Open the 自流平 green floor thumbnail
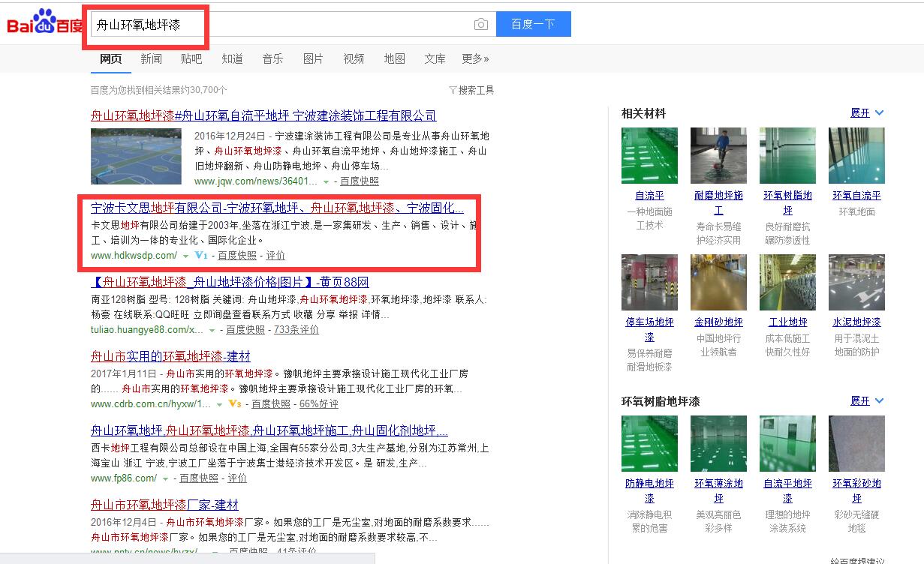Image resolution: width=924 pixels, height=564 pixels. tap(649, 155)
